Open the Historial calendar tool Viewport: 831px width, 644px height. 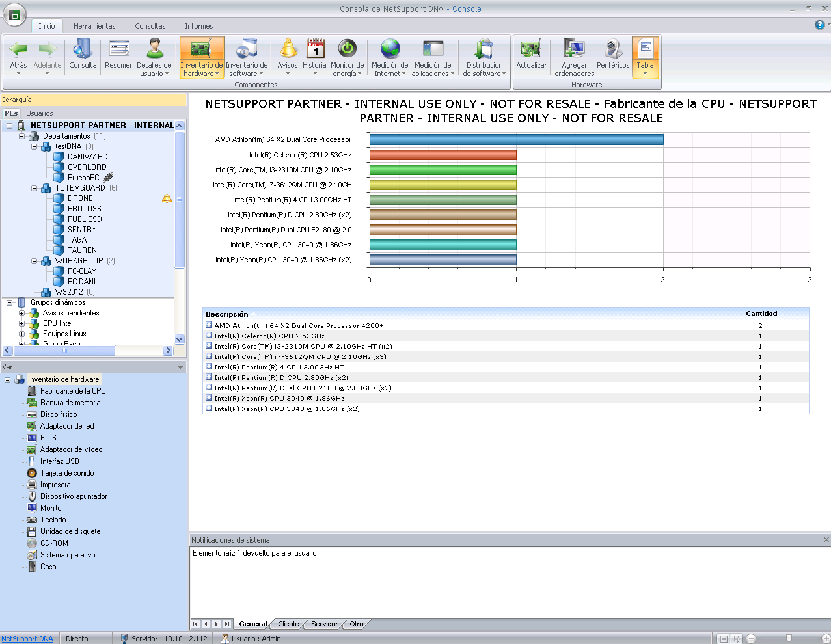click(x=315, y=57)
